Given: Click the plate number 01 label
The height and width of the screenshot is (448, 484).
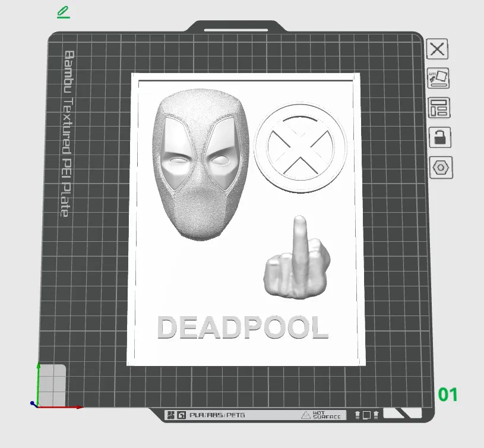Looking at the screenshot, I should [448, 395].
